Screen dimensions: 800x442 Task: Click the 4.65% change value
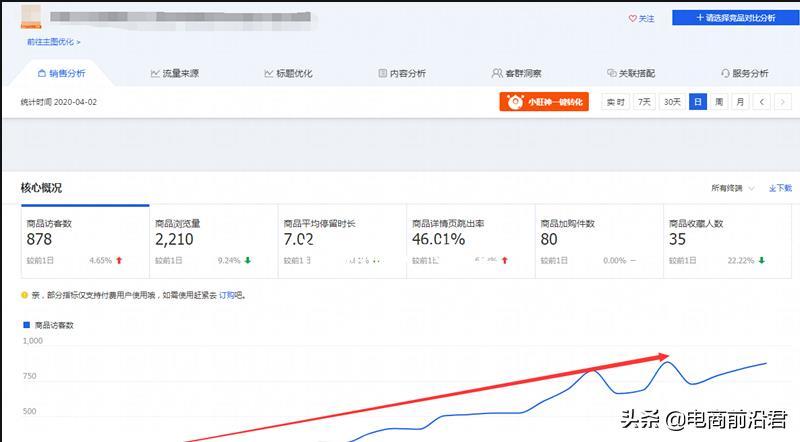(x=101, y=260)
